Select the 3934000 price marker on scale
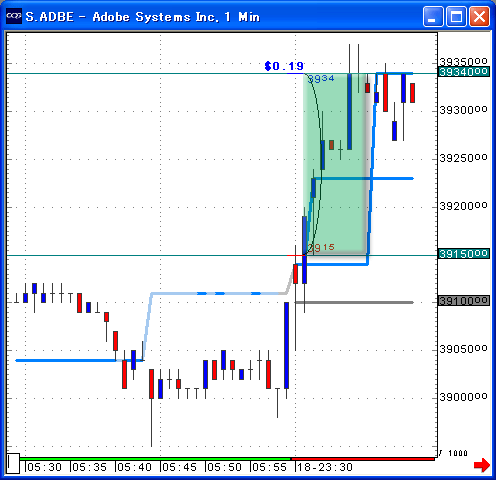This screenshot has height=480, width=496. pyautogui.click(x=463, y=72)
